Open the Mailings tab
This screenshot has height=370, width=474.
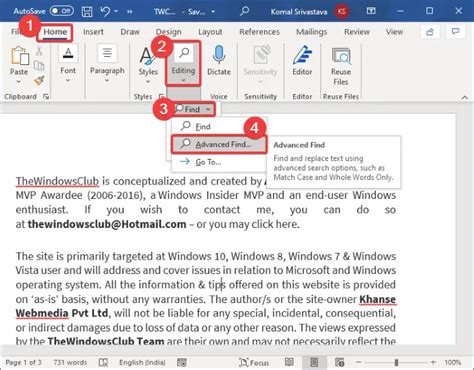tap(311, 32)
